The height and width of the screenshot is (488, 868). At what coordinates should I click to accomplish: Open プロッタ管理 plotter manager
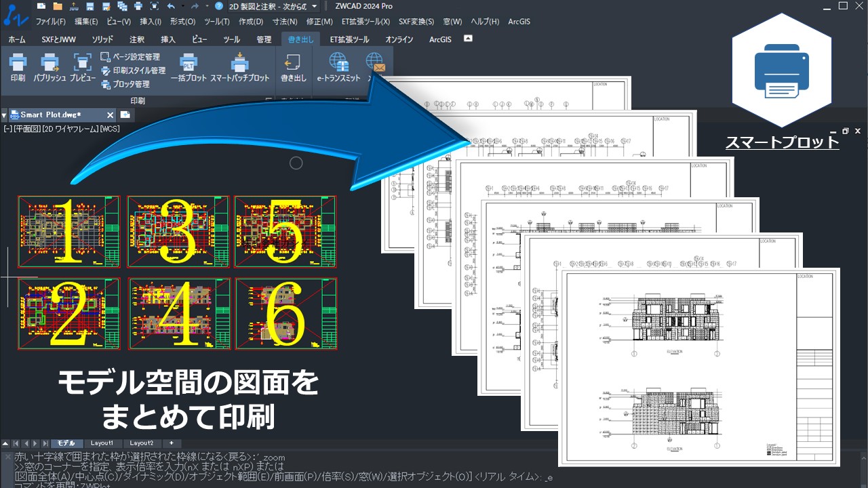[x=125, y=85]
